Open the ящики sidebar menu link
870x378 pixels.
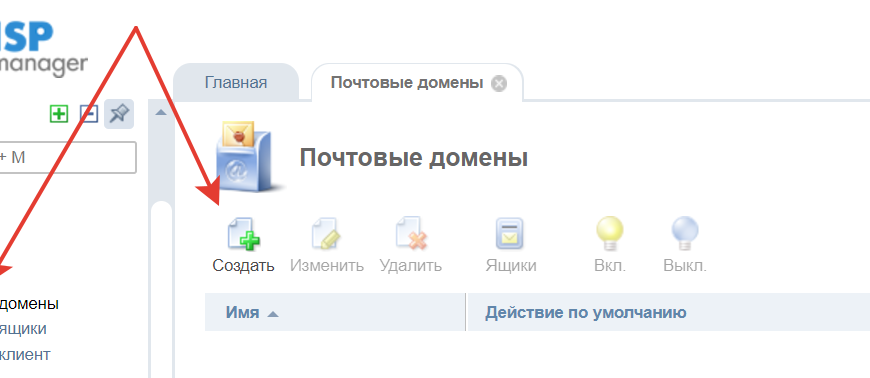23,329
